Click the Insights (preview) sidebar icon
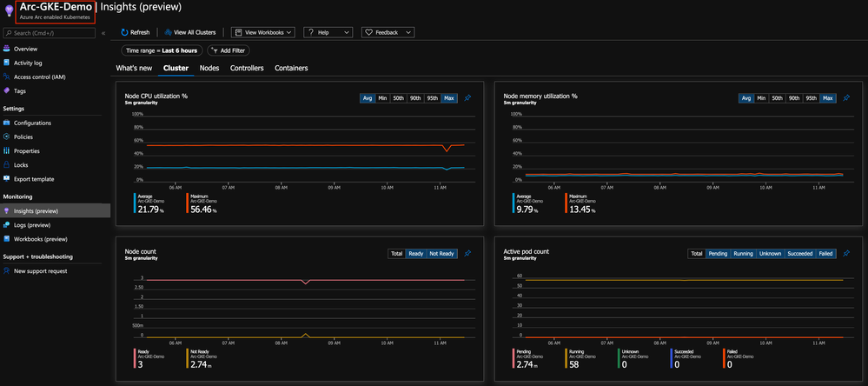Image resolution: width=868 pixels, height=386 pixels. (x=7, y=211)
